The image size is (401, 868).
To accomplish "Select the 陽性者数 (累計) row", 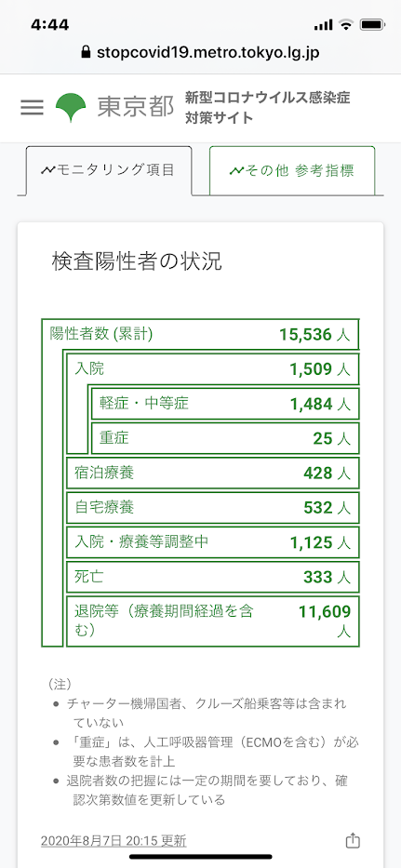I will coord(201,334).
